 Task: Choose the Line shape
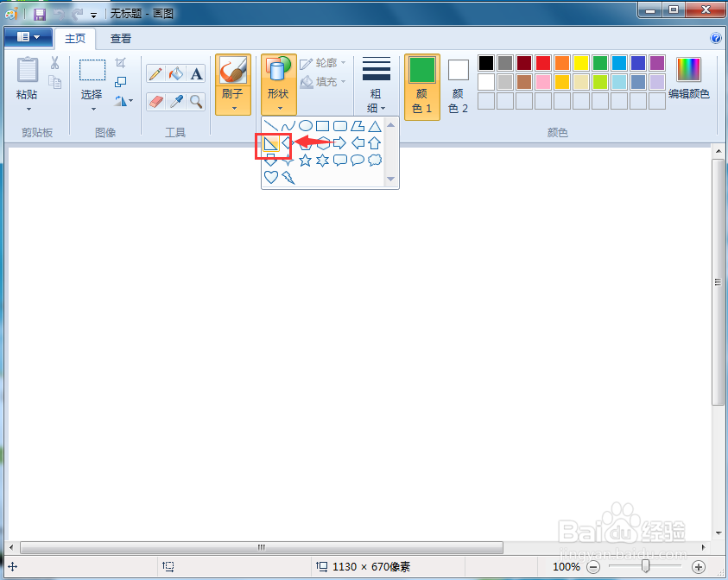pos(270,126)
